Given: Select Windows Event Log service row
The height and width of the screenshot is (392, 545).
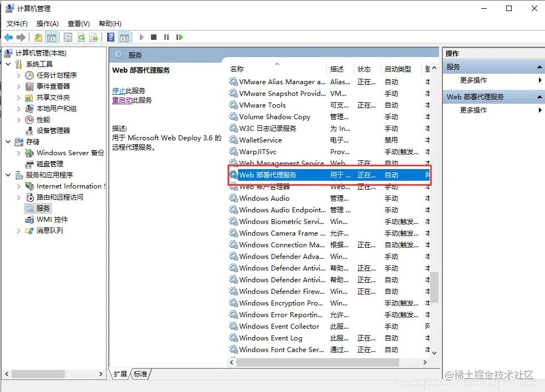Looking at the screenshot, I should [329, 338].
